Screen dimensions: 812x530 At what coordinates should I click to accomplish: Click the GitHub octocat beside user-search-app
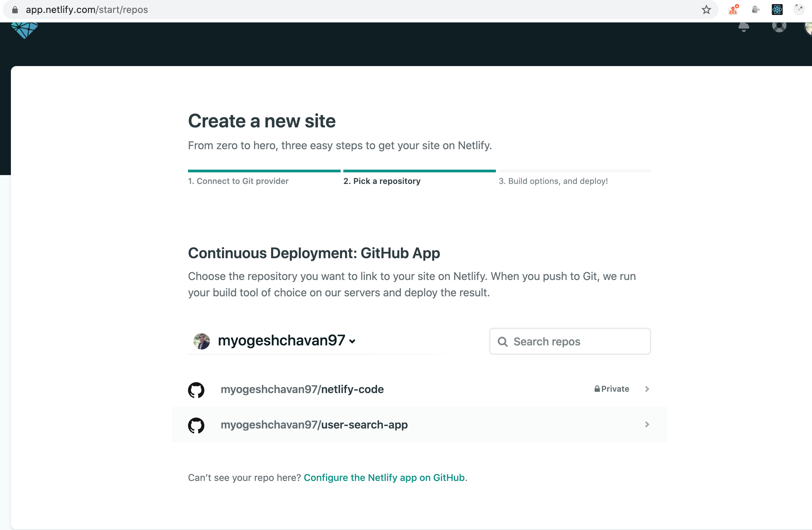(x=196, y=425)
